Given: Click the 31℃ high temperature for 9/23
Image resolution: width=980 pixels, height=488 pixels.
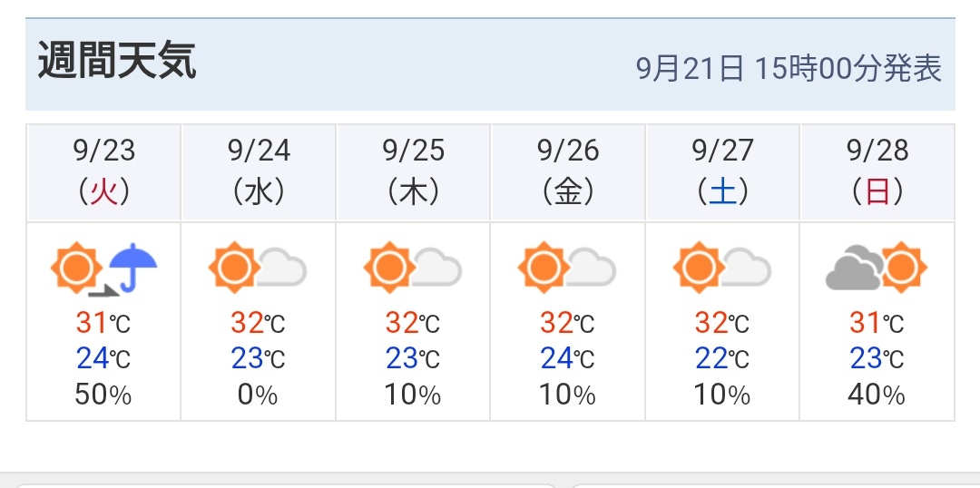Looking at the screenshot, I should [104, 322].
